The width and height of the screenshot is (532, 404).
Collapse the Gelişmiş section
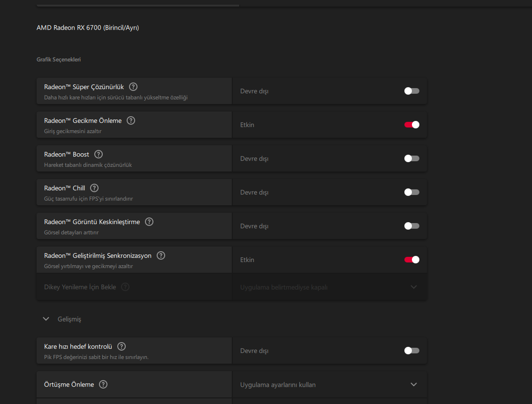(x=46, y=319)
